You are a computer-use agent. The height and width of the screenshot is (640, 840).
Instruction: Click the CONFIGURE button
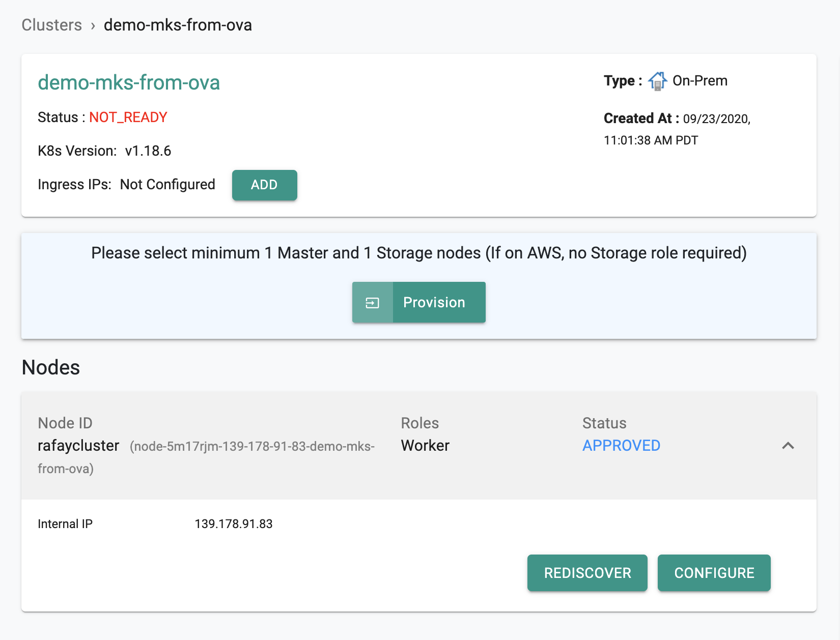tap(714, 573)
